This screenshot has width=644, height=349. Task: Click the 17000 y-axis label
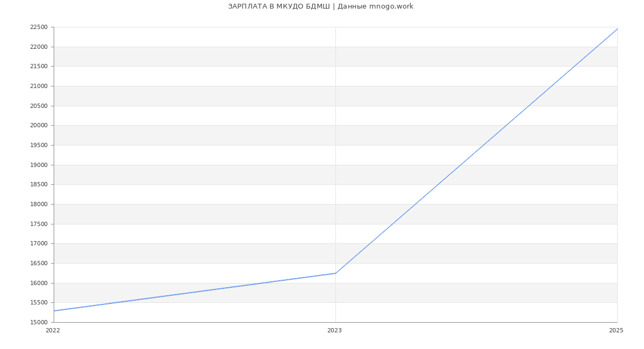(x=39, y=244)
